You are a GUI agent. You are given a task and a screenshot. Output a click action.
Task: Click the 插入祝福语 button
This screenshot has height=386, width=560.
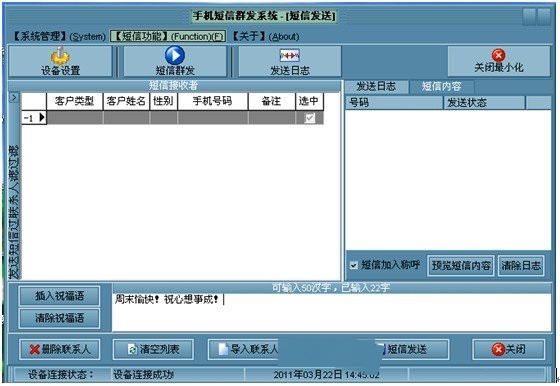[59, 296]
